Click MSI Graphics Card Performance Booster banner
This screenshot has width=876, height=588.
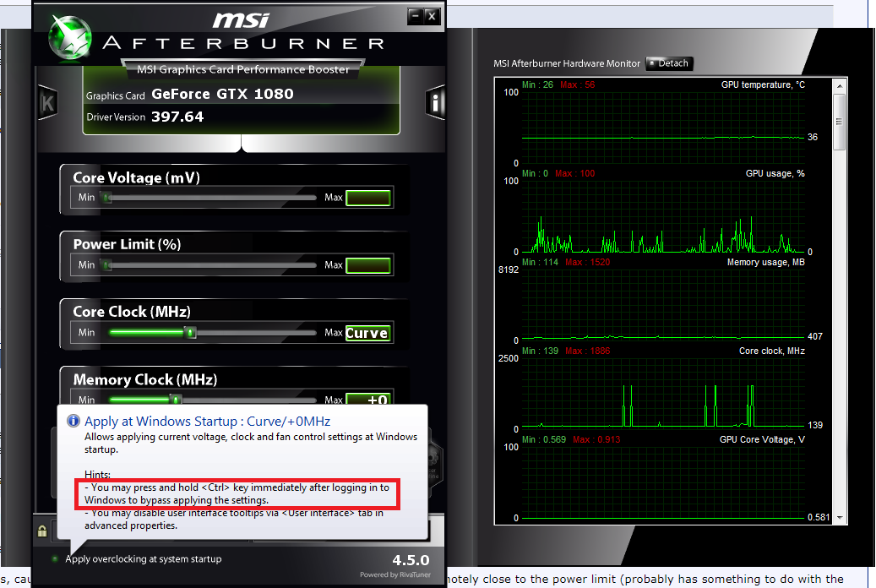(243, 69)
